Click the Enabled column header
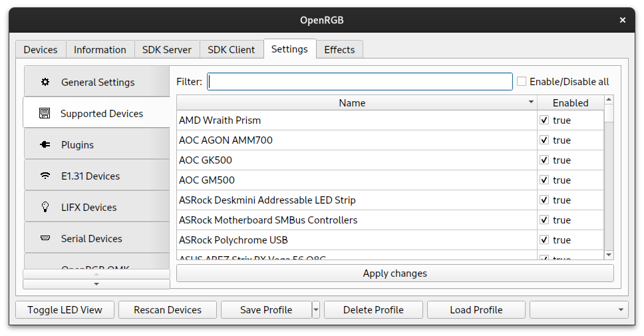The image size is (644, 336). 570,102
